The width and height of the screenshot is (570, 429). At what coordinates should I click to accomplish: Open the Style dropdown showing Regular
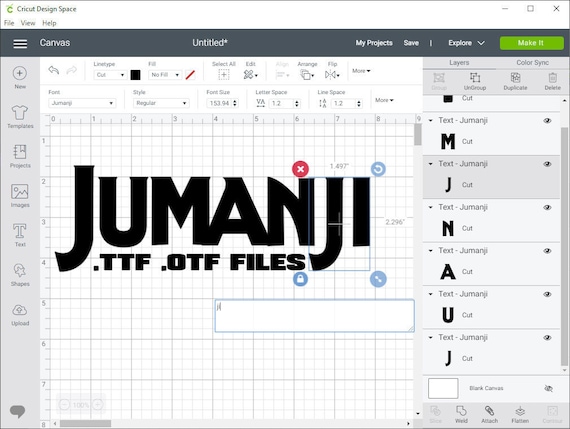point(161,103)
